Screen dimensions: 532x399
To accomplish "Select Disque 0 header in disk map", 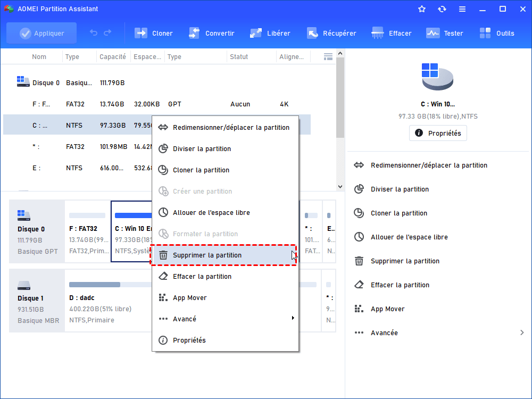I will point(37,231).
